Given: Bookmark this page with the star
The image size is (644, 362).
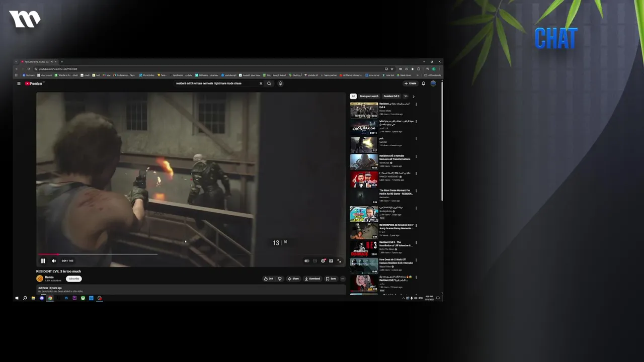Looking at the screenshot, I should (x=392, y=69).
